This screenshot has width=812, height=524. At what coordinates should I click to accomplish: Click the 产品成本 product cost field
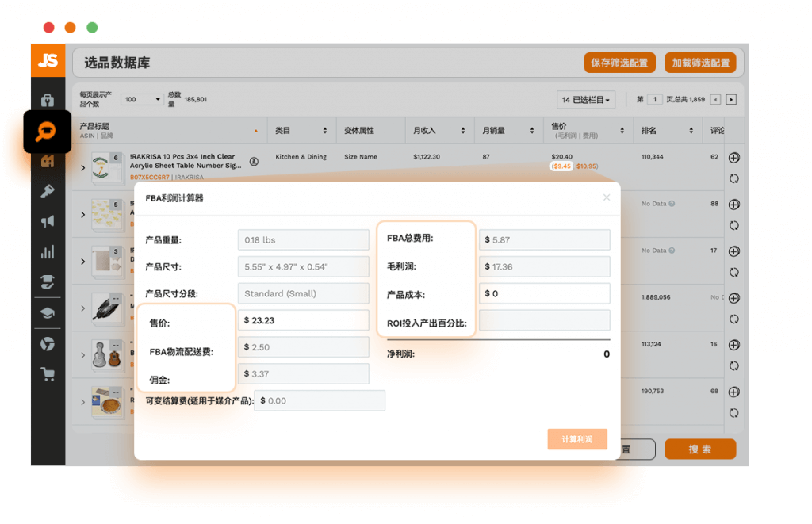coord(544,293)
